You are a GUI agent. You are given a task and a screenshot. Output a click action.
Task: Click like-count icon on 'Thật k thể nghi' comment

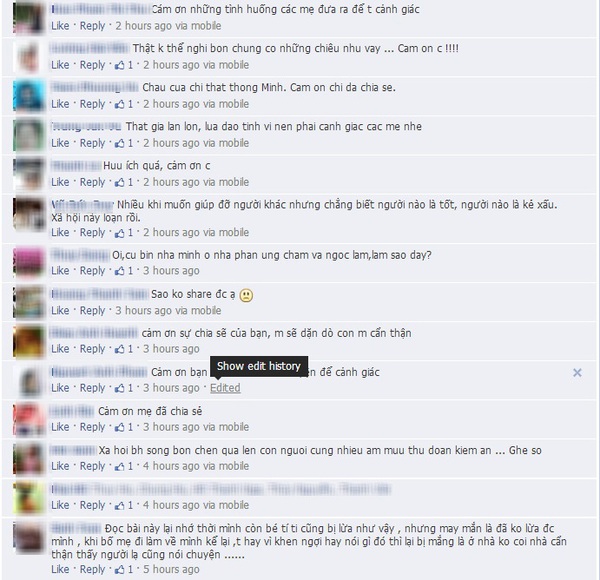click(x=120, y=65)
